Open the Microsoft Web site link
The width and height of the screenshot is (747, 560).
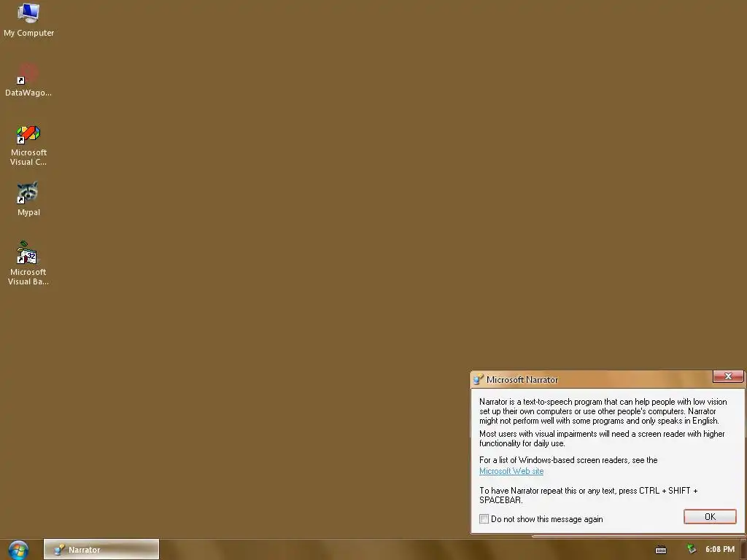click(511, 471)
